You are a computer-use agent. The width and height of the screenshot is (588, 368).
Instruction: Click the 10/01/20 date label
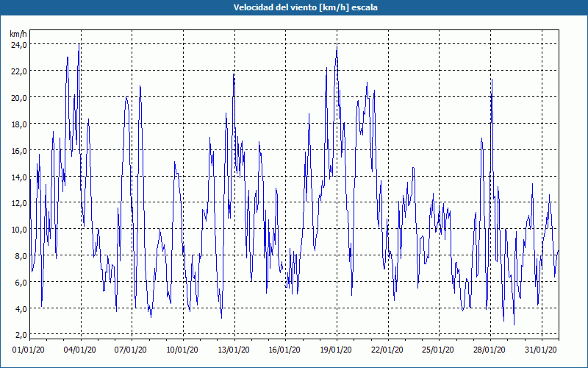click(182, 350)
